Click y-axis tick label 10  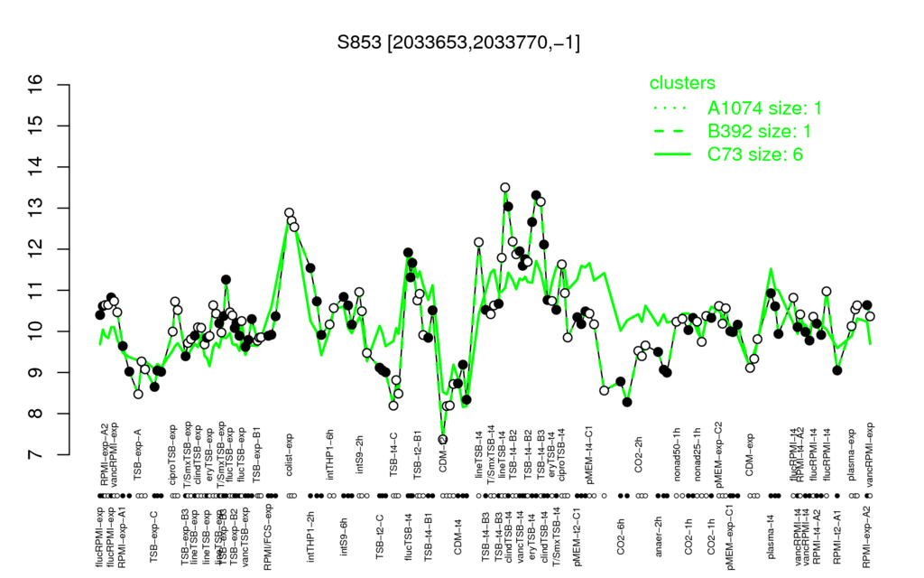(x=36, y=331)
